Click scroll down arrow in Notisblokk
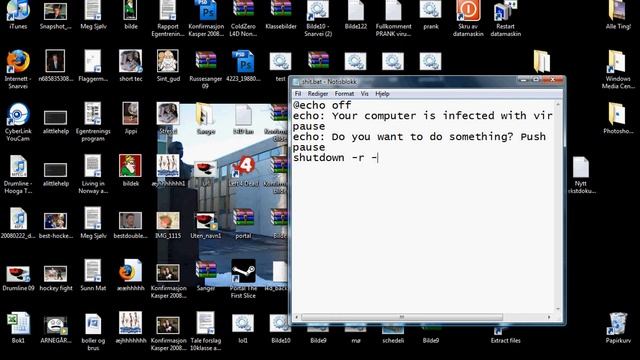Viewport: 640px width, 360px height. click(x=558, y=309)
